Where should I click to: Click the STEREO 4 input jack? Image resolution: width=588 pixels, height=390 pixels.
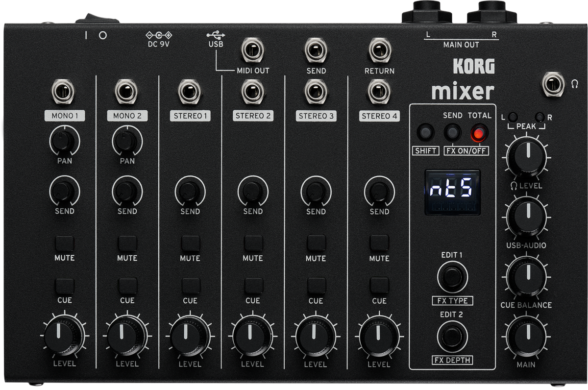point(379,92)
